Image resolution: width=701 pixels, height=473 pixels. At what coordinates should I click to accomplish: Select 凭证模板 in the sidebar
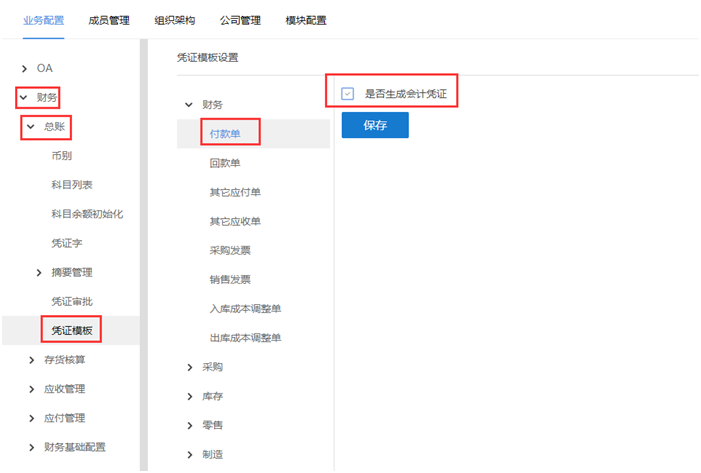(72, 330)
